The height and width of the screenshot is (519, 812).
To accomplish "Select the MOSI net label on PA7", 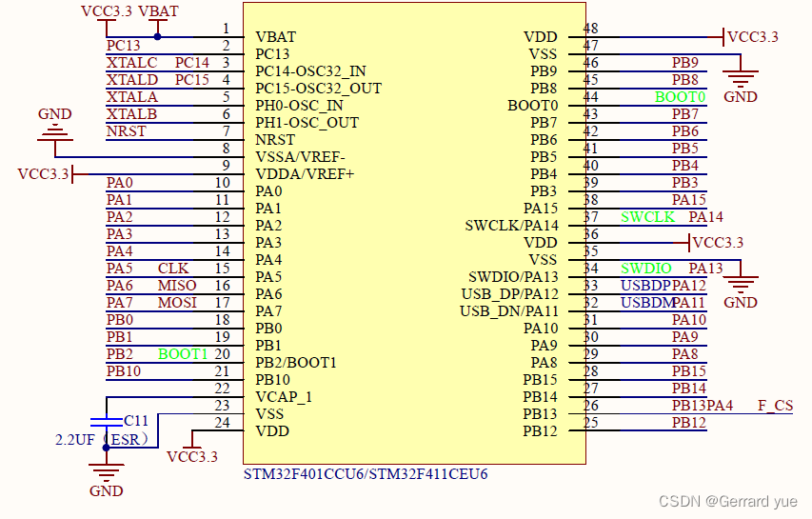I will (x=177, y=303).
